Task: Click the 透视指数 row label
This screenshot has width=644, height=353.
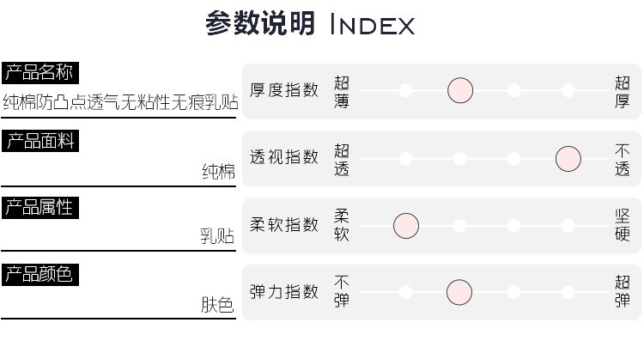Action: pos(284,158)
